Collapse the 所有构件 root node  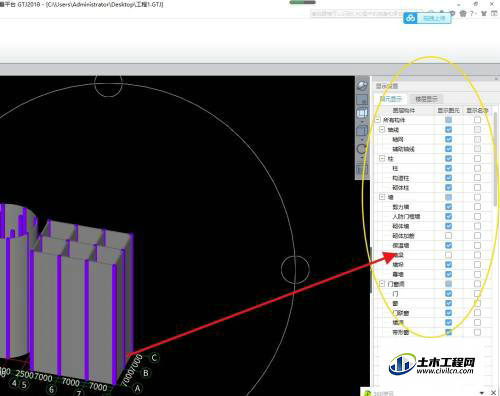(378, 120)
